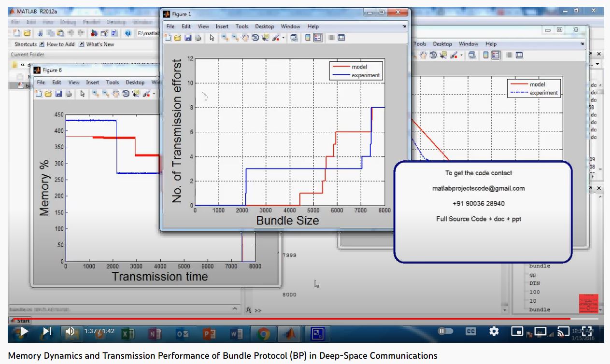Click the Rotate 3D tool in Figure 1
610x364 pixels.
(x=255, y=38)
